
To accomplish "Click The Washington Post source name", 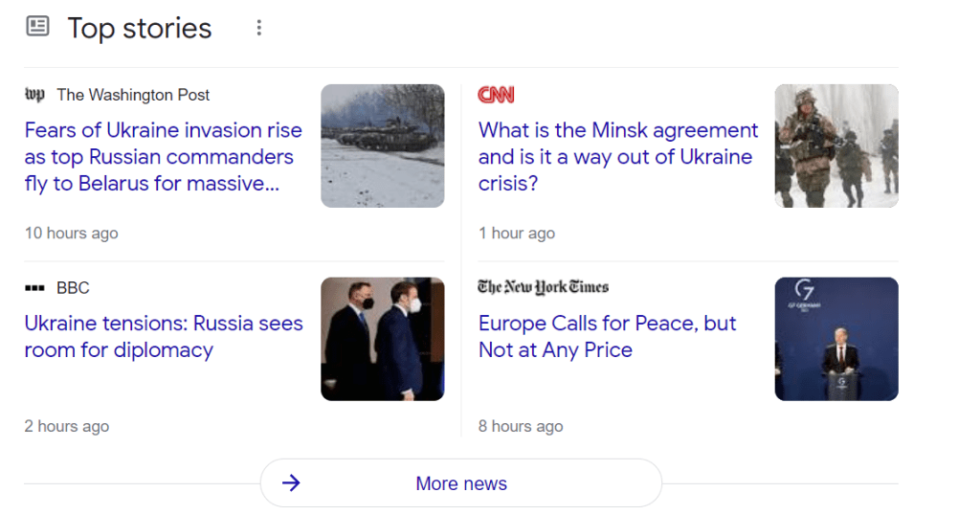I will pos(133,95).
